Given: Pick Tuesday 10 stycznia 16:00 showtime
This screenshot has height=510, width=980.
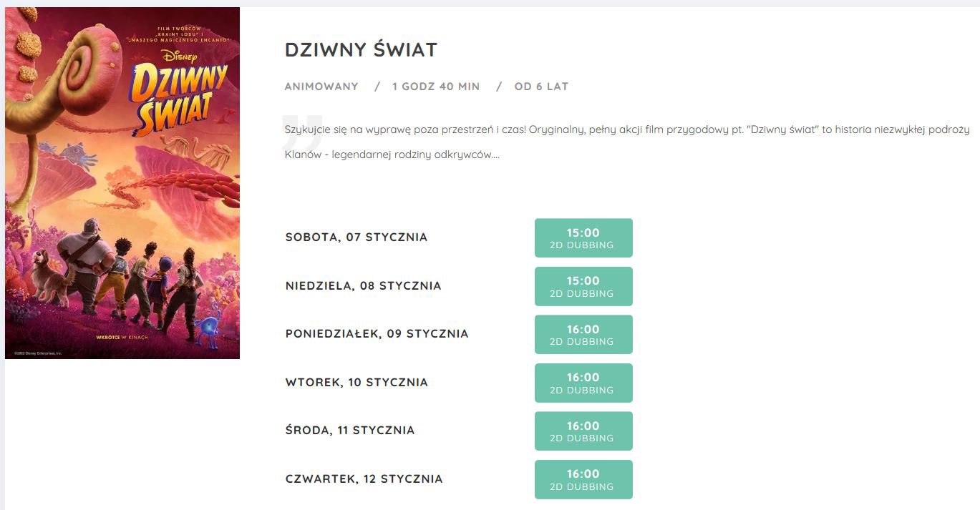Looking at the screenshot, I should coord(583,383).
